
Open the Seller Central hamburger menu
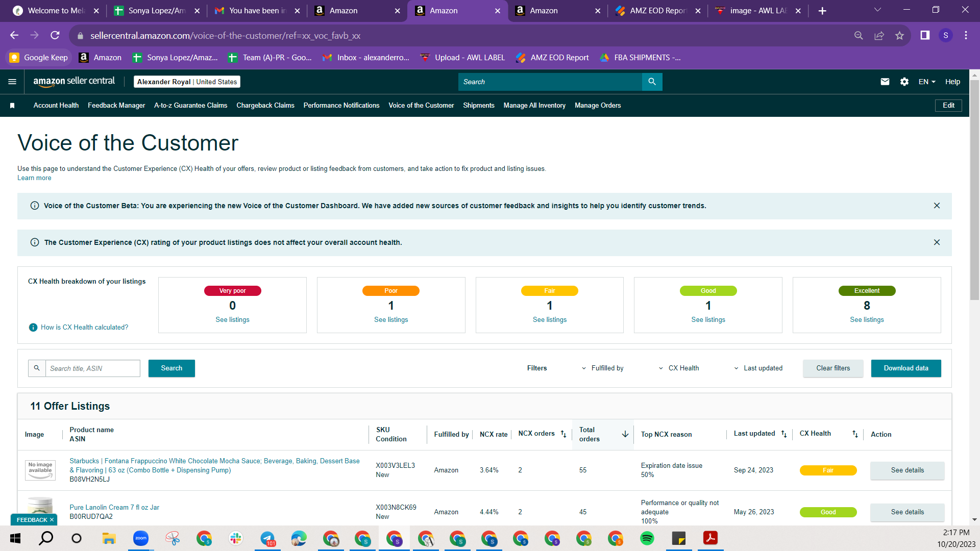coord(12,82)
